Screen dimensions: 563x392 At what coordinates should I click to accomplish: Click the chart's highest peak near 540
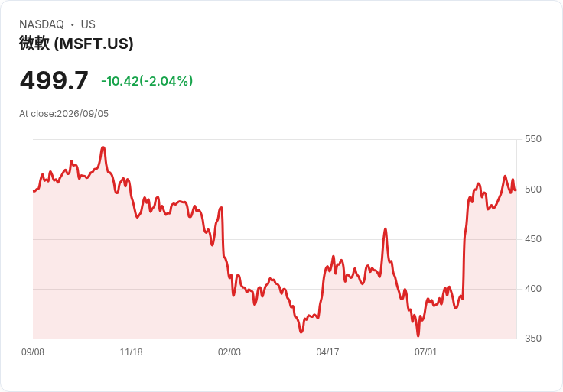[103, 147]
